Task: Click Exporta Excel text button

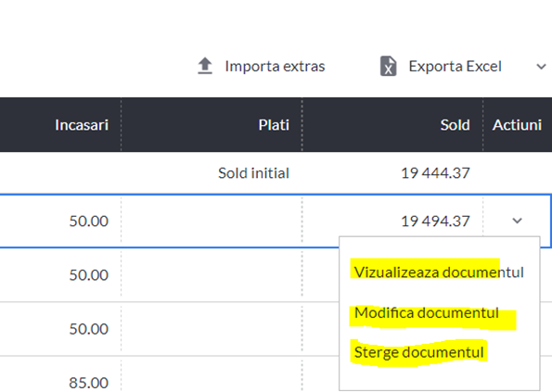Action: tap(455, 66)
